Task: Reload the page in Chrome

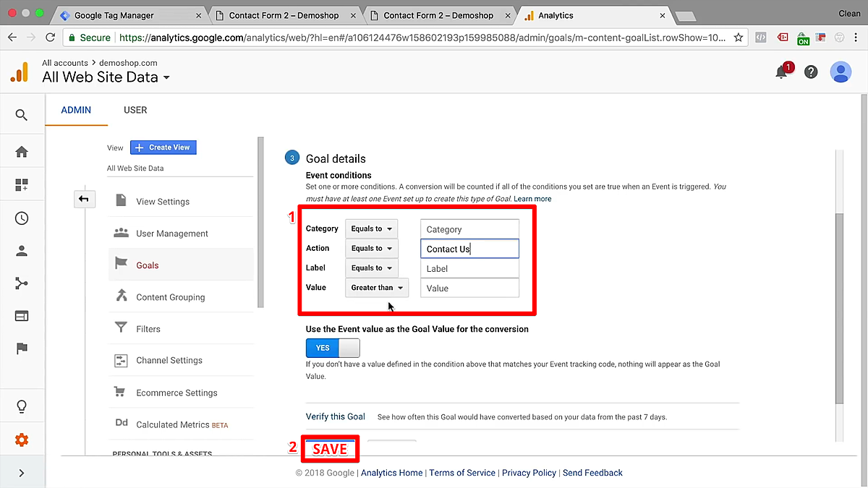Action: tap(50, 38)
